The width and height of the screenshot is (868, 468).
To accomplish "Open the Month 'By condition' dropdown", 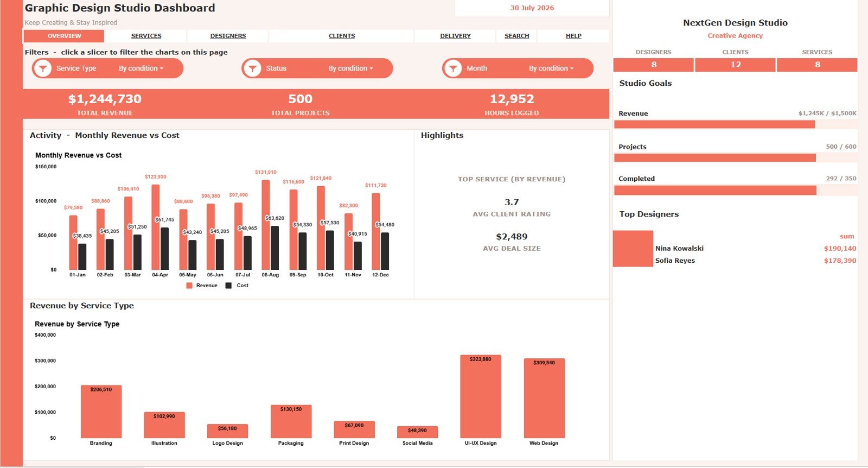I will (551, 68).
